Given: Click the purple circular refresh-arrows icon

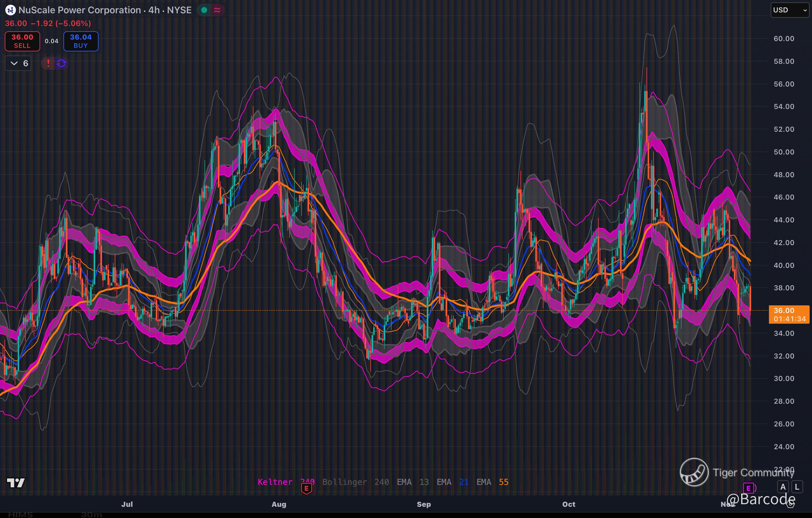Looking at the screenshot, I should 61,63.
